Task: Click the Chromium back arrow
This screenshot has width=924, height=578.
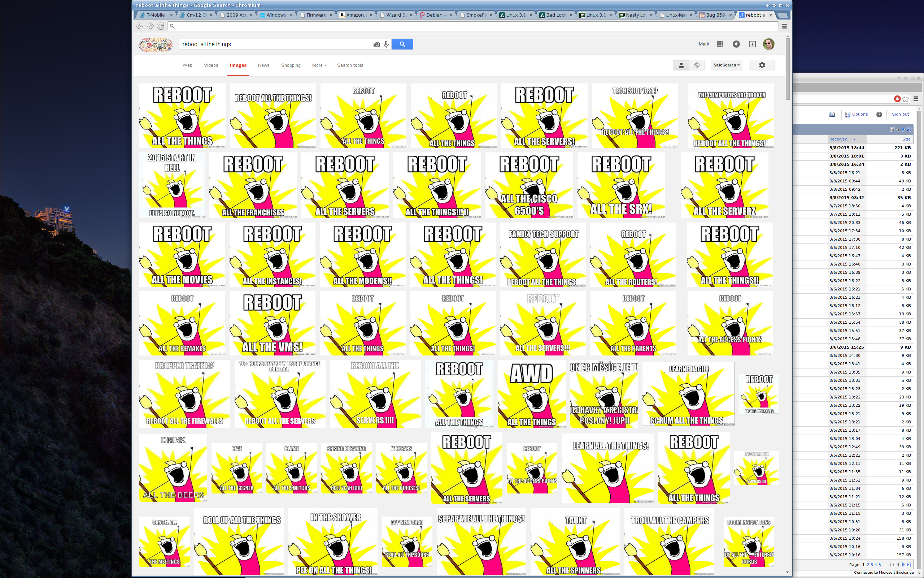Action: (x=140, y=26)
